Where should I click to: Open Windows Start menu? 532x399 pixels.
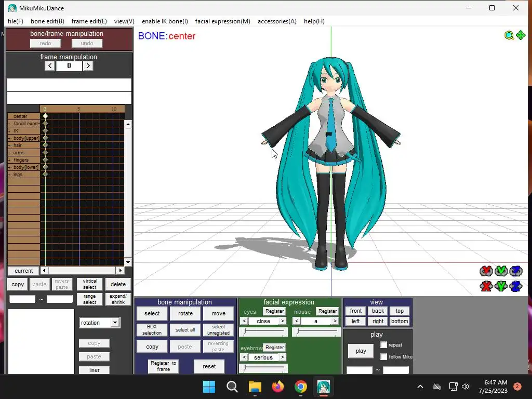coord(209,387)
